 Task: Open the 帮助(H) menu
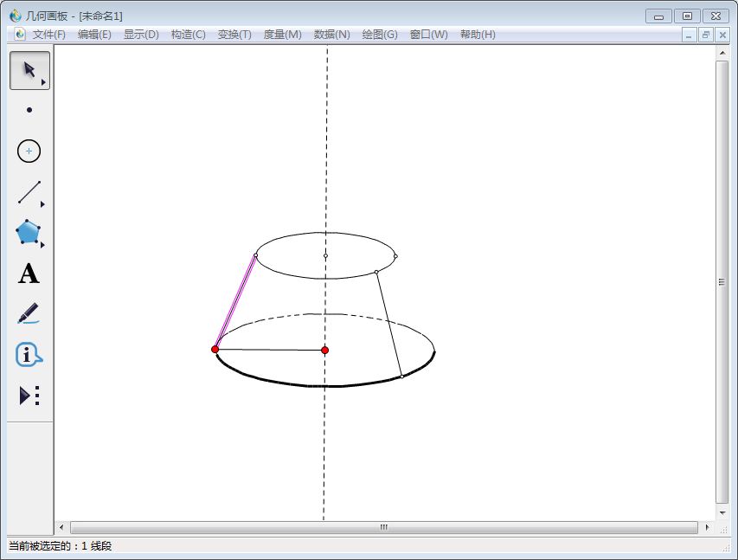[x=478, y=35]
